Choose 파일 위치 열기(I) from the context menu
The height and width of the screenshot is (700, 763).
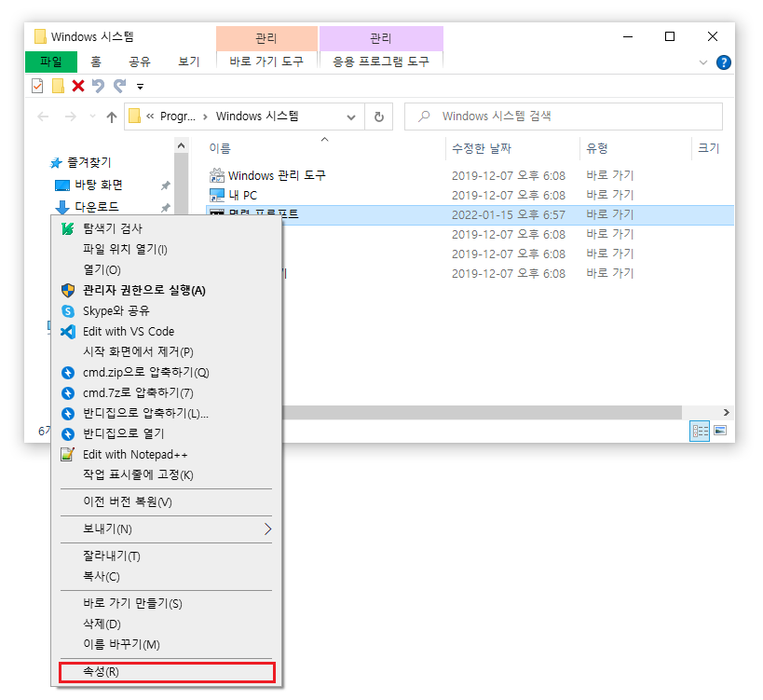tap(167, 249)
